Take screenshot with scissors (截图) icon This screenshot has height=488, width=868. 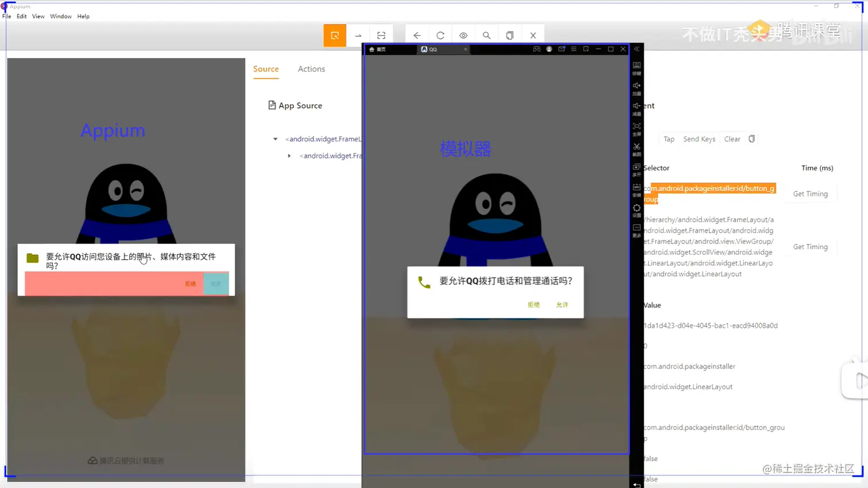[637, 149]
